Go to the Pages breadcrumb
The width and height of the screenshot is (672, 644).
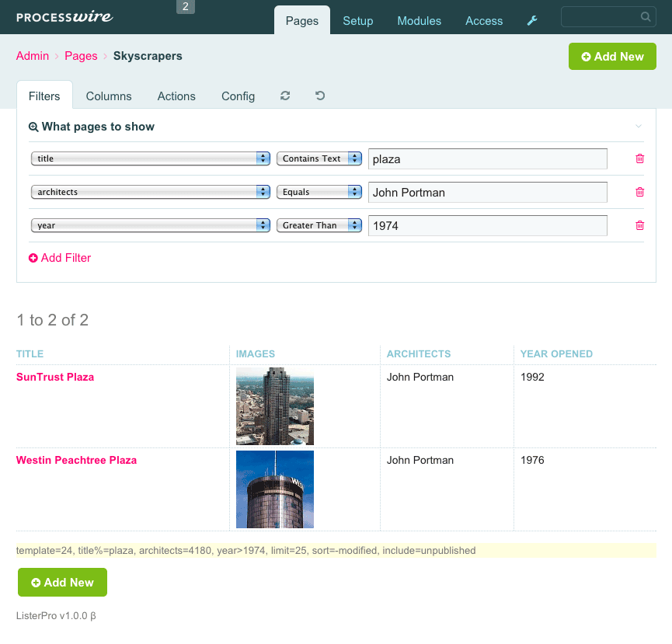81,56
